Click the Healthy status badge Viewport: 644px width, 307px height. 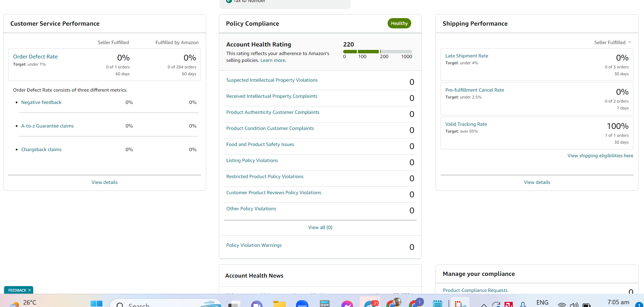point(399,23)
